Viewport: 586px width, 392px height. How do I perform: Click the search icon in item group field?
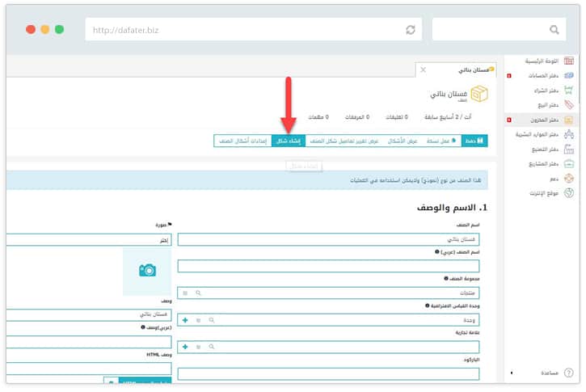pos(198,293)
